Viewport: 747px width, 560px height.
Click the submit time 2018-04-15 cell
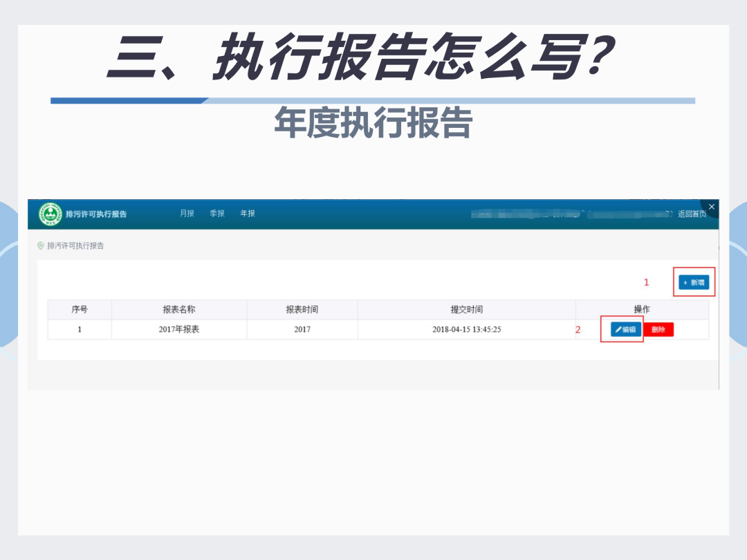coord(467,329)
